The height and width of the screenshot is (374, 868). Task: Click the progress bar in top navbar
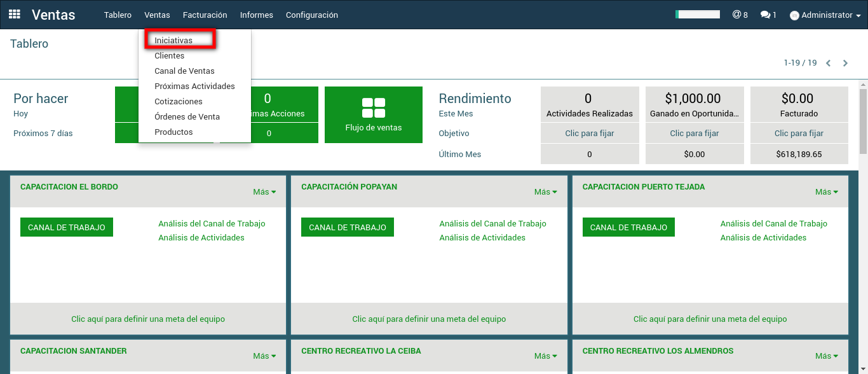[x=697, y=14]
